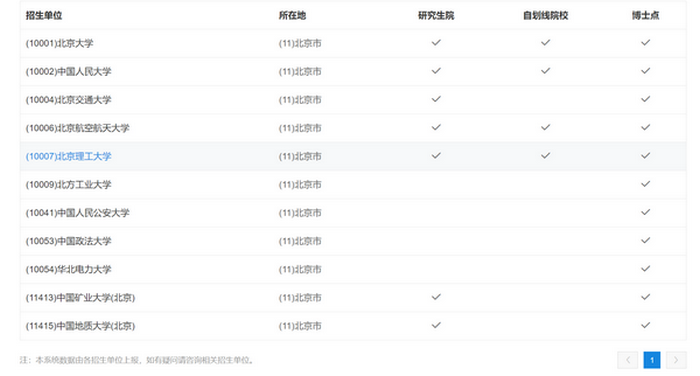700x376 pixels.
Task: Open the (10001)北京大学 entry
Action: 59,43
